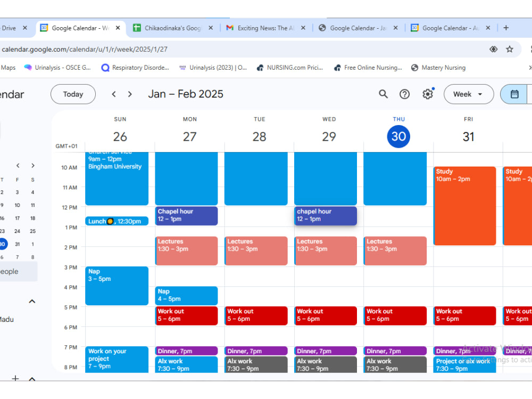Open Sunday Nap 3 – 5pm event

117,286
